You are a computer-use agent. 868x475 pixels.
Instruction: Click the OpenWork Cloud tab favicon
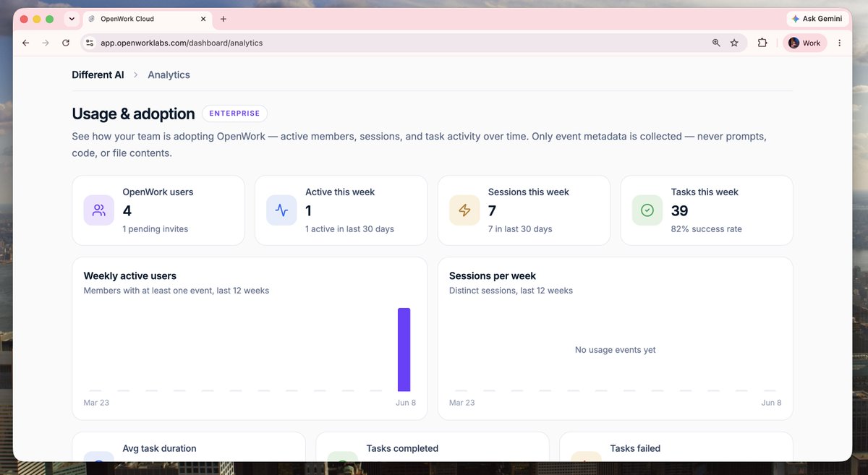coord(92,19)
